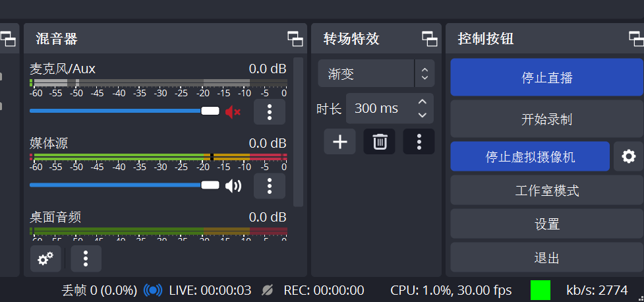The height and width of the screenshot is (302, 644).
Task: Click 0.0 dB value for 桌面音频
Action: 268,217
